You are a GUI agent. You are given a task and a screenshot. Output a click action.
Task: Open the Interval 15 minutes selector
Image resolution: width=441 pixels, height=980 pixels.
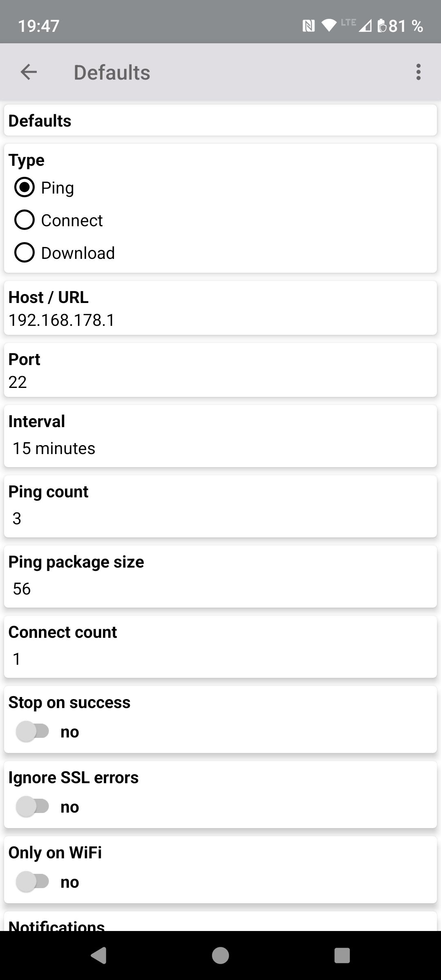(x=54, y=448)
